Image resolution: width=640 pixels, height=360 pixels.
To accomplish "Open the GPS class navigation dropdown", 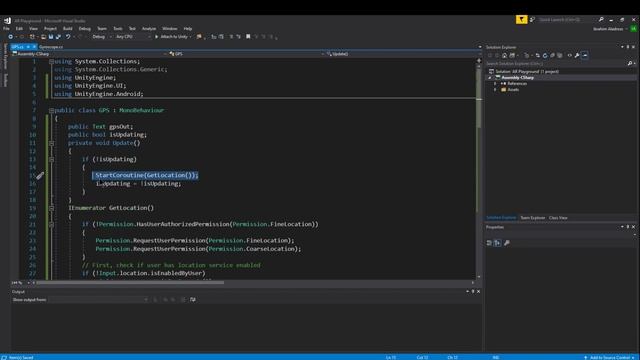I will (247, 54).
